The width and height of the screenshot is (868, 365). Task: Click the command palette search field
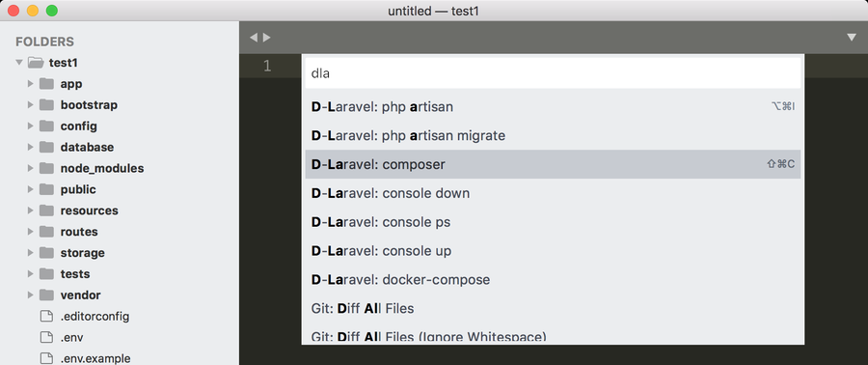coord(553,73)
